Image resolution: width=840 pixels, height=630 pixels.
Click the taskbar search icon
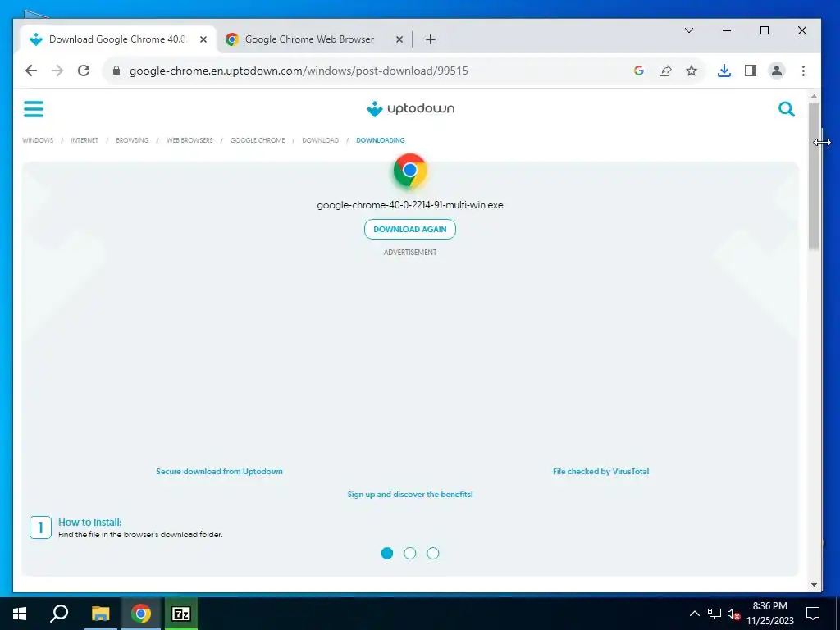59,614
